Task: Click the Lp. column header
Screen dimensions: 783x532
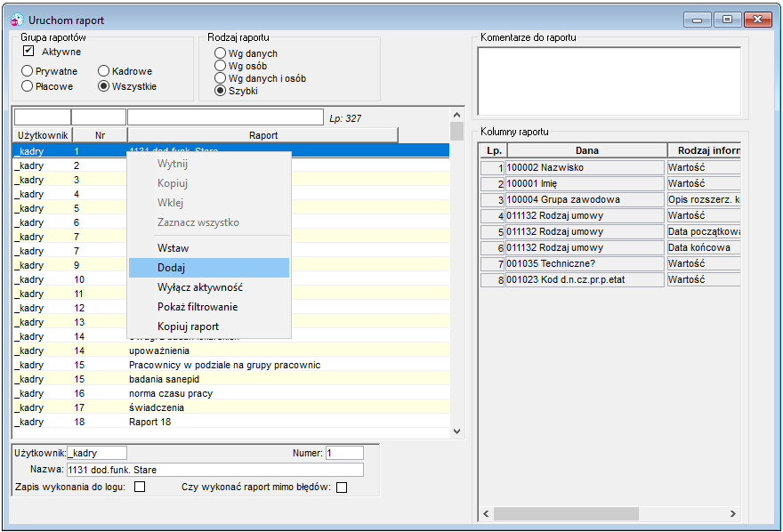Action: click(x=494, y=150)
